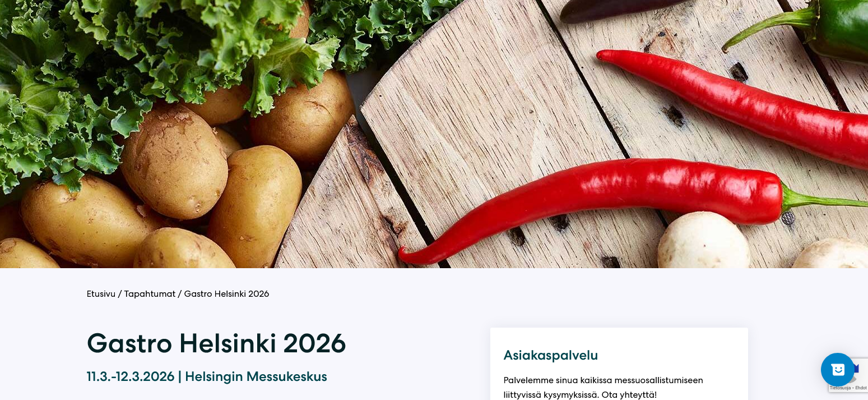Open the chat widget with smiley icon
The image size is (868, 400).
[x=838, y=370]
